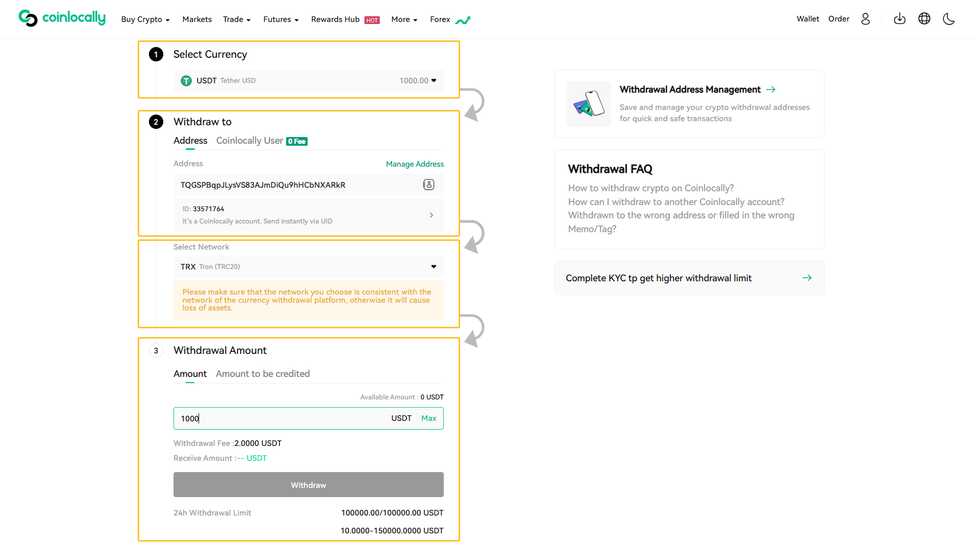Viewport: 973px width, 560px height.
Task: Click the Withdrawal Address Management illustration
Action: 589,104
